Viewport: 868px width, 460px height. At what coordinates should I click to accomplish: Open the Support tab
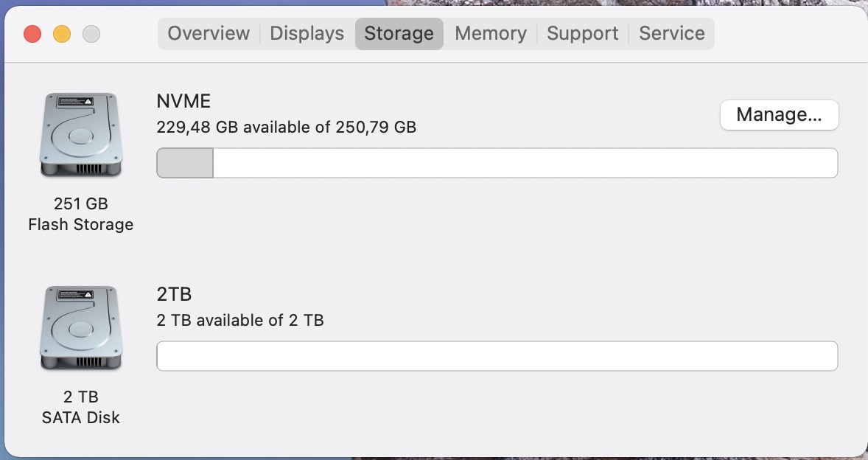582,34
